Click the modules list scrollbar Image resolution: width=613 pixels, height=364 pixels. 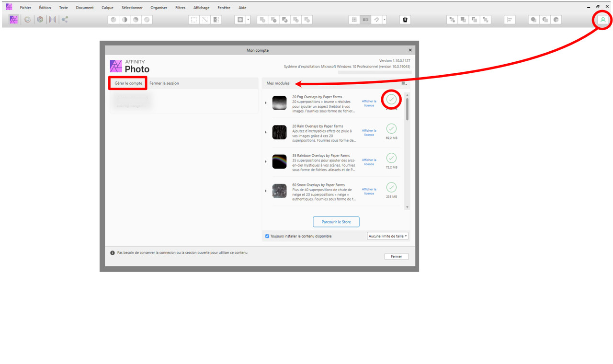(408, 109)
